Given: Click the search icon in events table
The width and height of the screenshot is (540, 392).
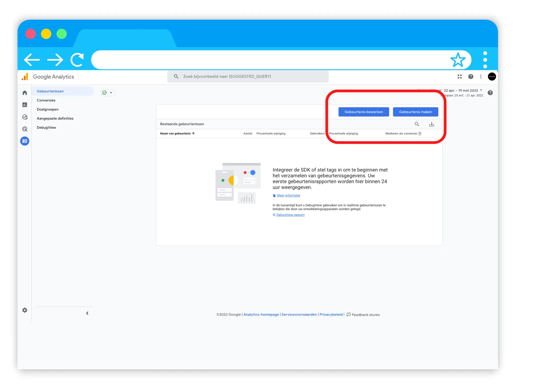Looking at the screenshot, I should 417,124.
